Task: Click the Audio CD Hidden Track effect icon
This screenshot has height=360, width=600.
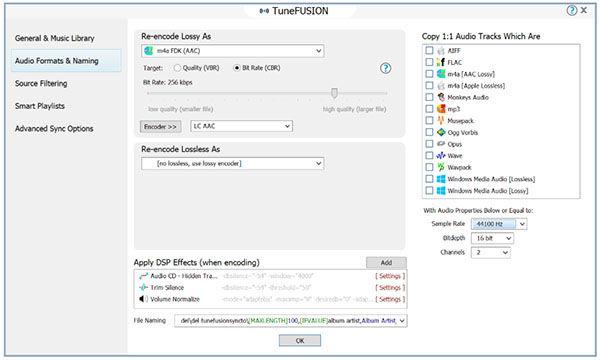Action: 143,276
